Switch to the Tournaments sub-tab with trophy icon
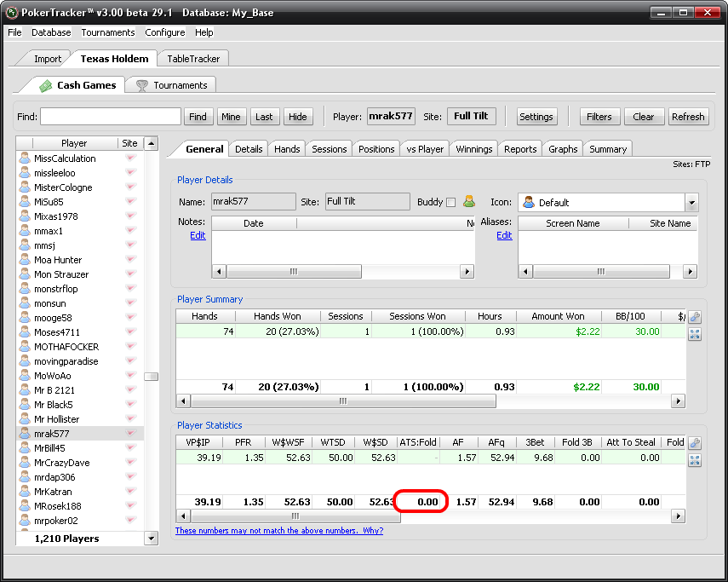This screenshot has height=582, width=728. pos(172,85)
